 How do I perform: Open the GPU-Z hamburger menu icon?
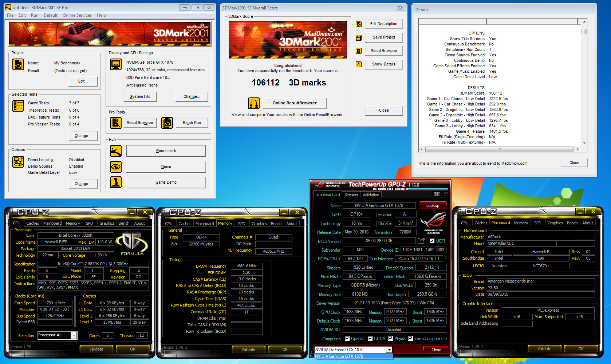(x=446, y=194)
